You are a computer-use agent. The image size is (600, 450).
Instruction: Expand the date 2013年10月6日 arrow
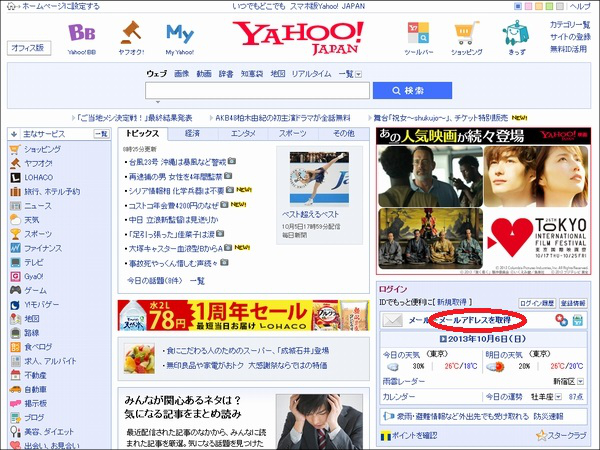pos(443,339)
